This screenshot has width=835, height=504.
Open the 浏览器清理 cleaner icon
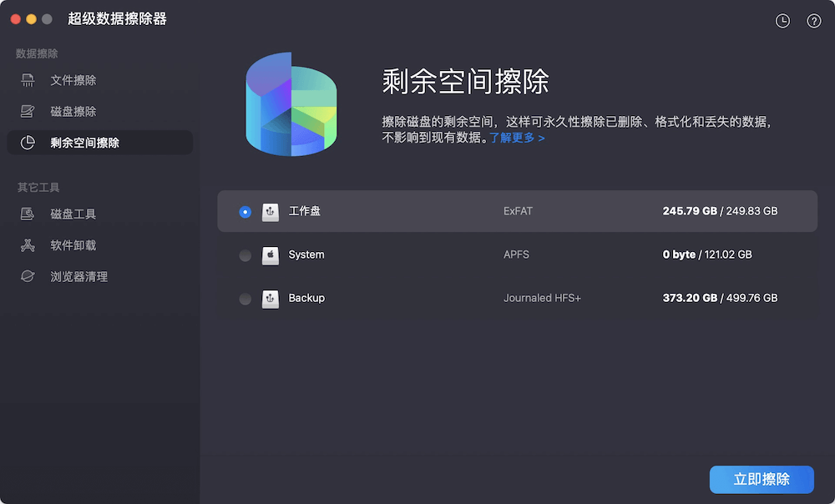pos(28,275)
